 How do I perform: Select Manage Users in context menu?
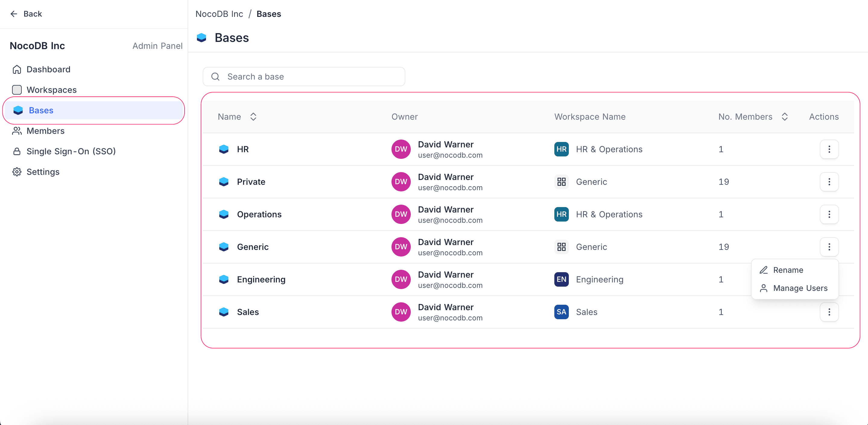click(800, 288)
